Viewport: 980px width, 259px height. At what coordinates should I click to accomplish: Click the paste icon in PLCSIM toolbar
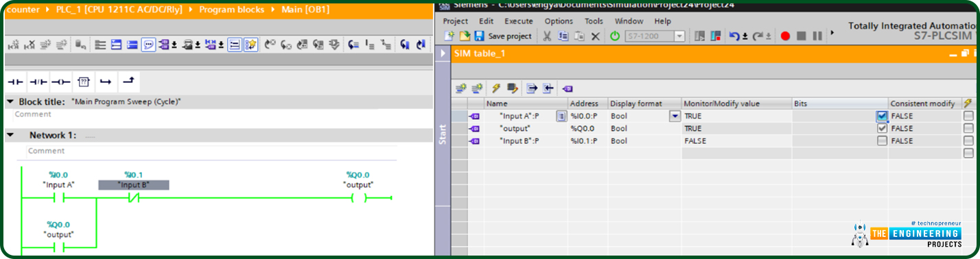[x=579, y=36]
